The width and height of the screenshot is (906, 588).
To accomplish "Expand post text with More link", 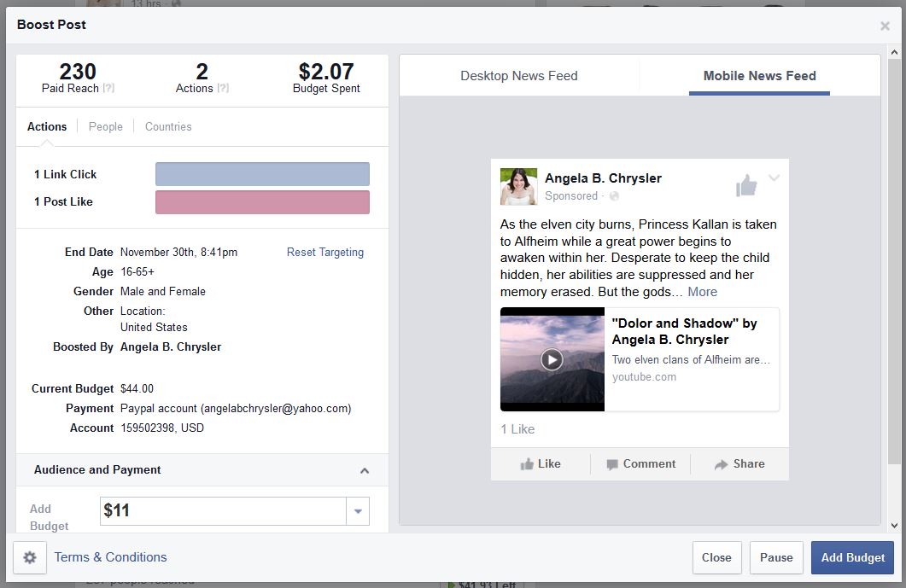I will [702, 292].
